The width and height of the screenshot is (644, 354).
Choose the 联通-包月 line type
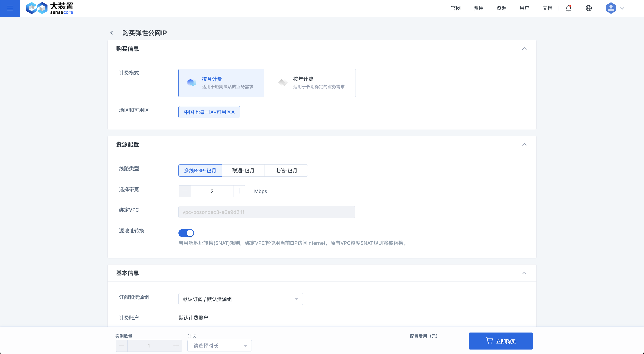click(243, 171)
